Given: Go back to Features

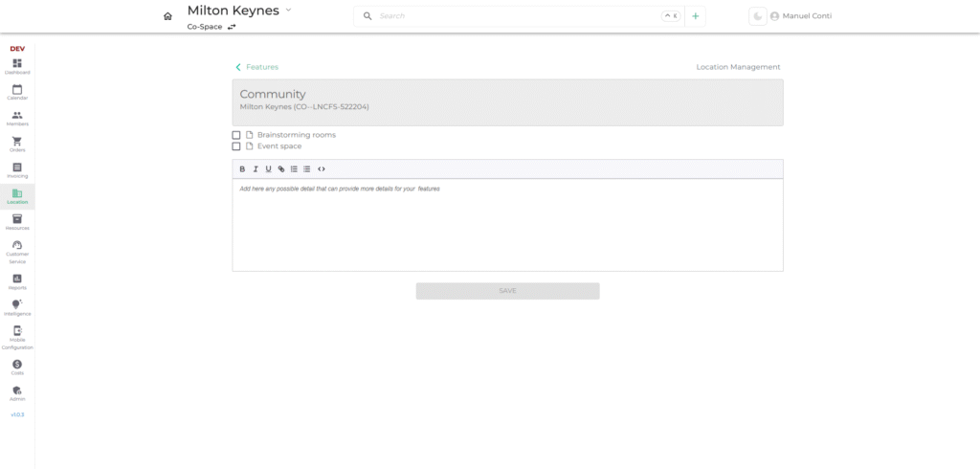Looking at the screenshot, I should [256, 67].
